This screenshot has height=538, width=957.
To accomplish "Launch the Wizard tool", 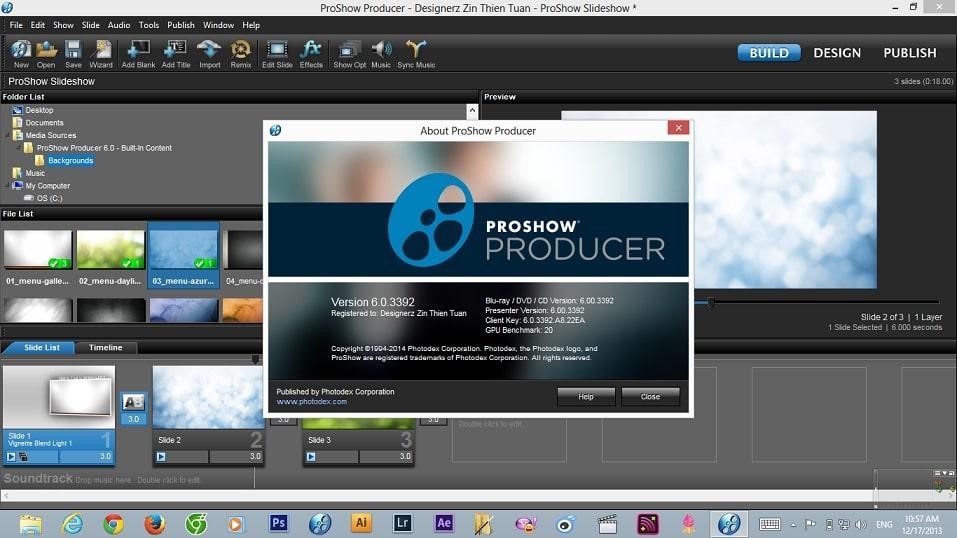I will 101,54.
